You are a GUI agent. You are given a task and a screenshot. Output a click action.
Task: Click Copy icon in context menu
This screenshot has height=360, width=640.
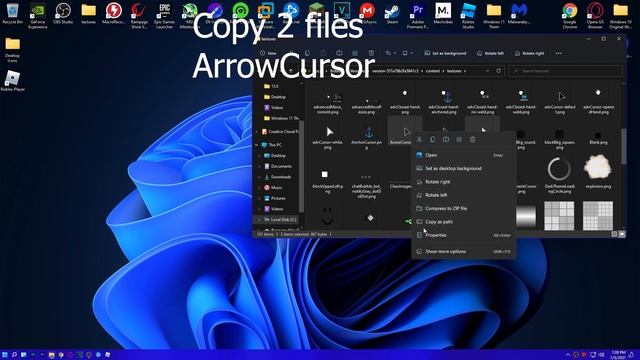433,140
